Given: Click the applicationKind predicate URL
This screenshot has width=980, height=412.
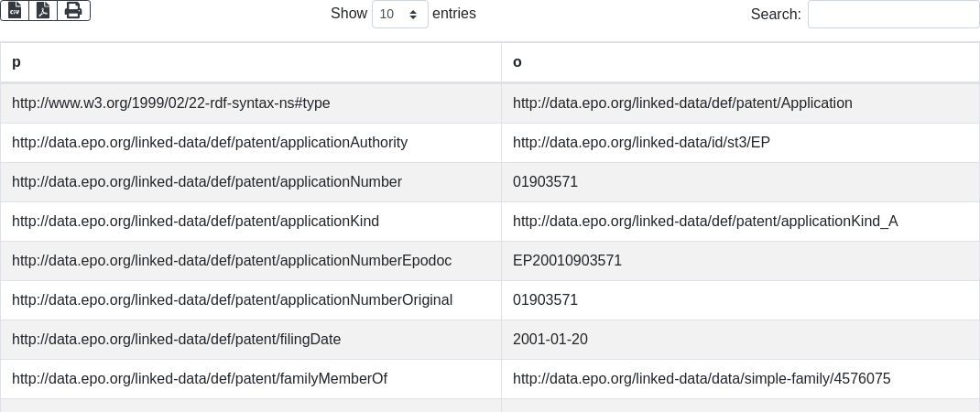Looking at the screenshot, I should click(x=195, y=222).
